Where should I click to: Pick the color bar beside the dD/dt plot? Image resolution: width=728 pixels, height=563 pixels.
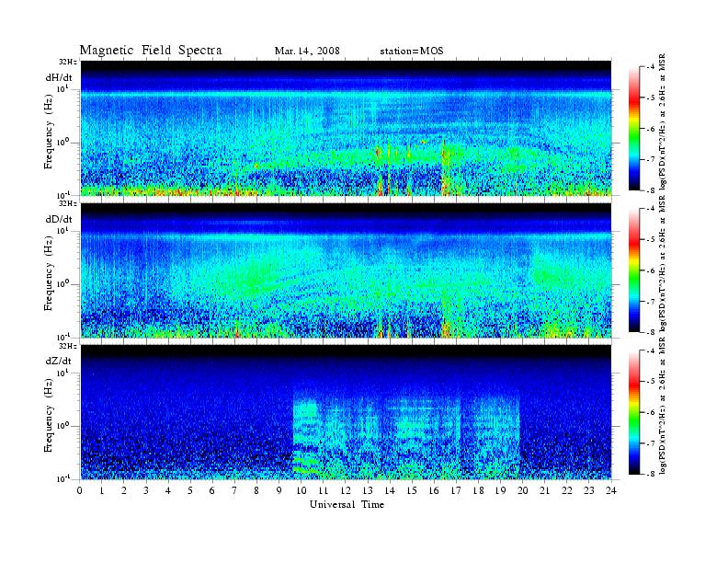[633, 270]
